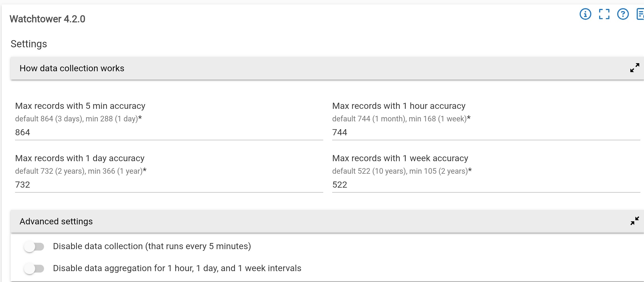Click 'Max records with 1 hour accuracy' label
The width and height of the screenshot is (644, 282).
coord(398,106)
